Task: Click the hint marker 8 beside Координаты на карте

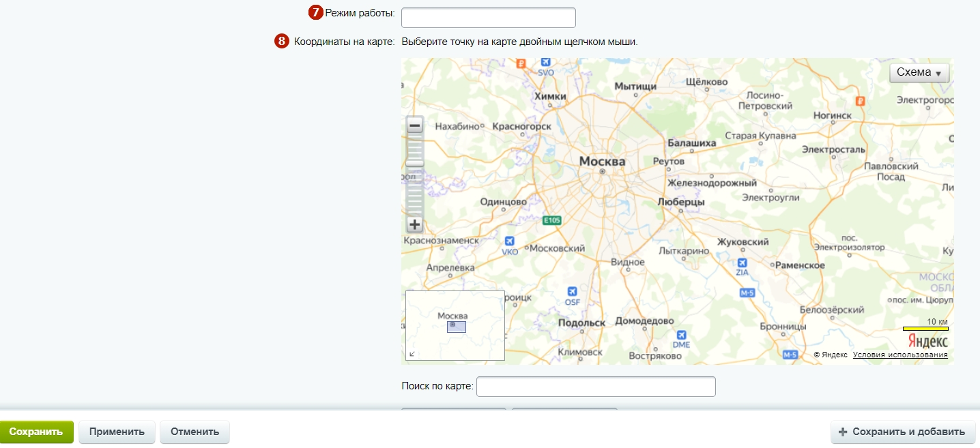Action: coord(282,42)
